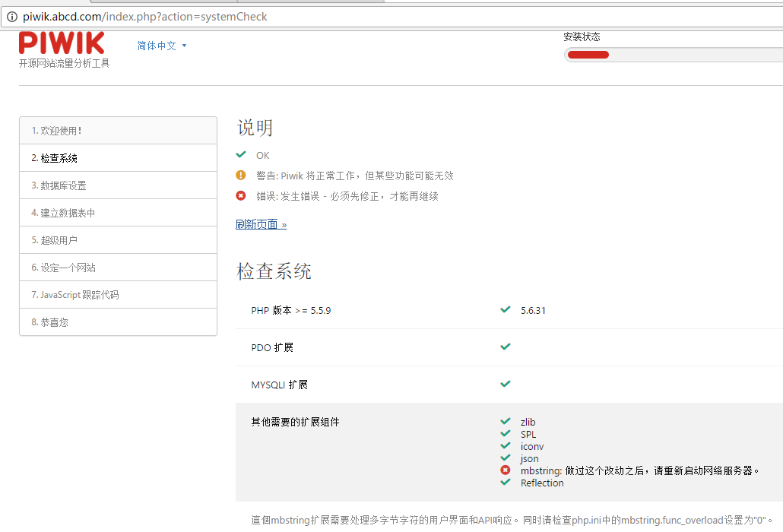The height and width of the screenshot is (532, 783).
Task: Select step 2. 检查系统
Action: pyautogui.click(x=118, y=158)
